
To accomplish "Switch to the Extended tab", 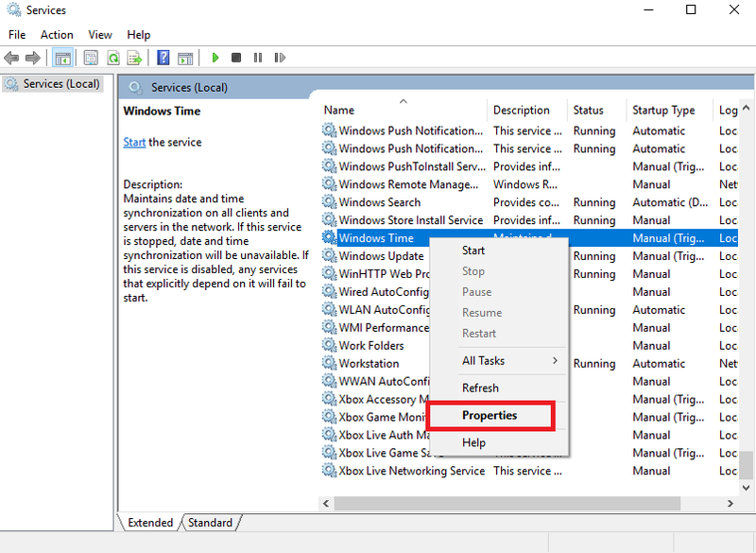I will (x=150, y=523).
